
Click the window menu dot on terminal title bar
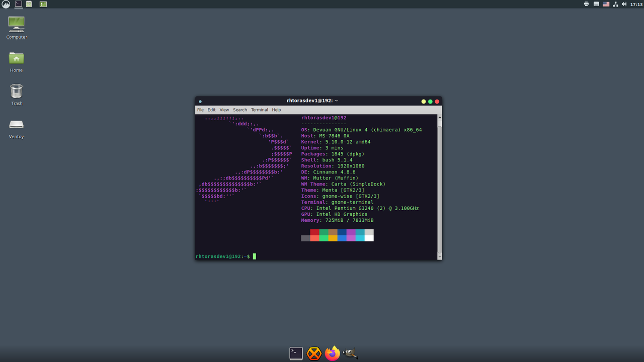tap(200, 102)
